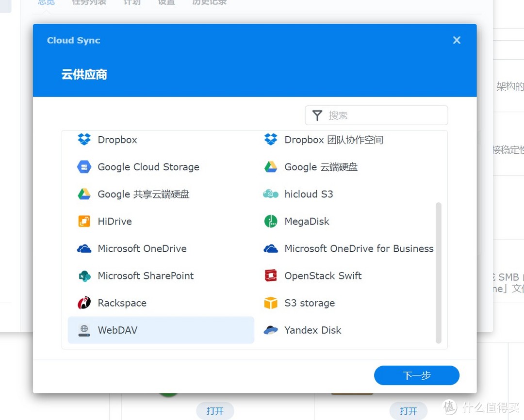
Task: Click the Rackspace logo icon
Action: (x=84, y=303)
